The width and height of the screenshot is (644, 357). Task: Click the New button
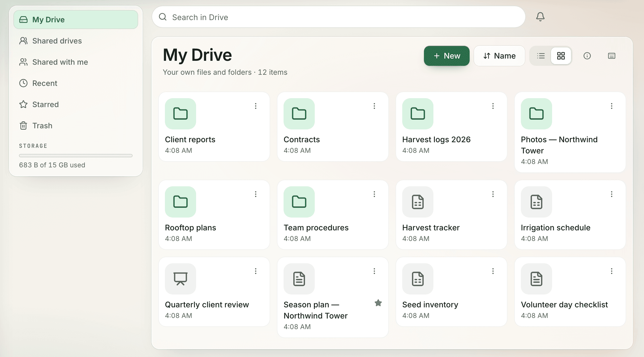tap(447, 56)
